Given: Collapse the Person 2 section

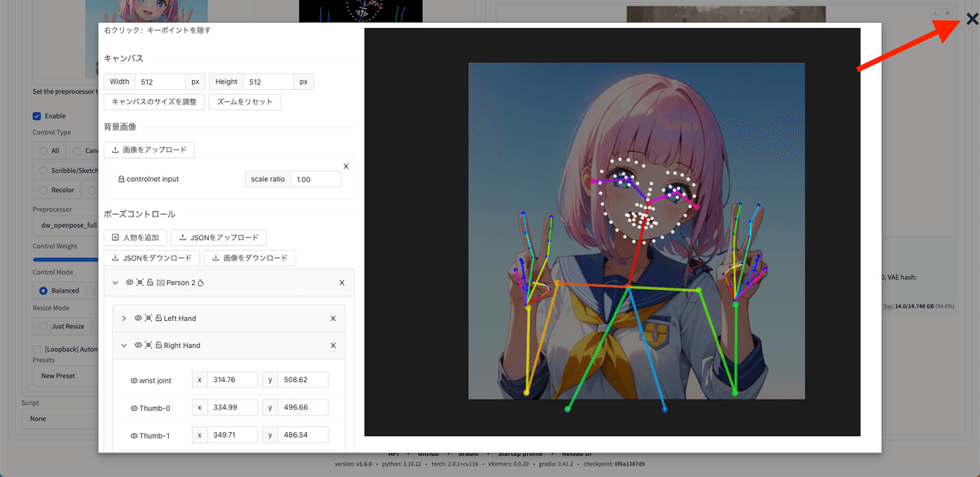Looking at the screenshot, I should tap(115, 283).
